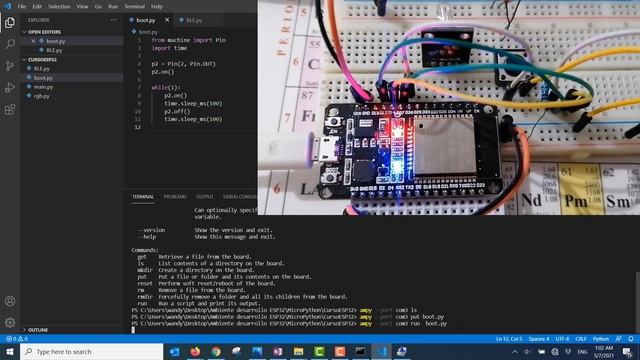Select the Output panel tab

coord(204,197)
